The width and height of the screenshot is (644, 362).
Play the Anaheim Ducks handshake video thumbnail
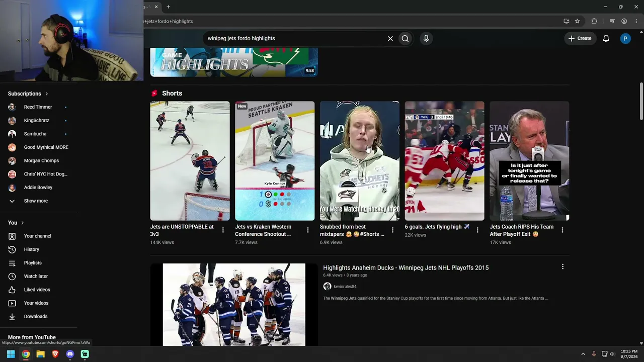[x=234, y=305]
